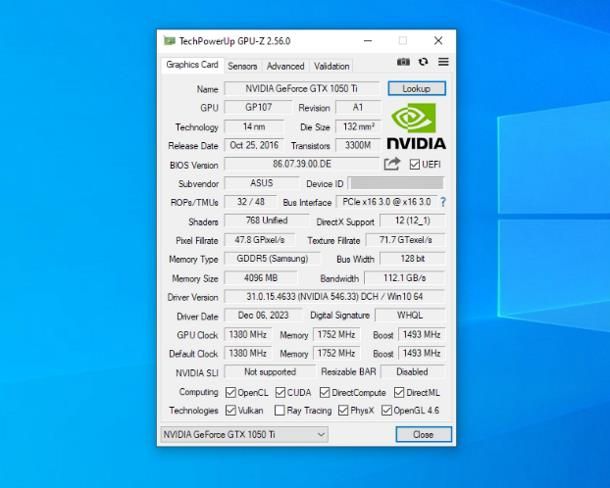Click the Bus Interface PCIe x16 3.0 field
This screenshot has width=610, height=488.
387,202
